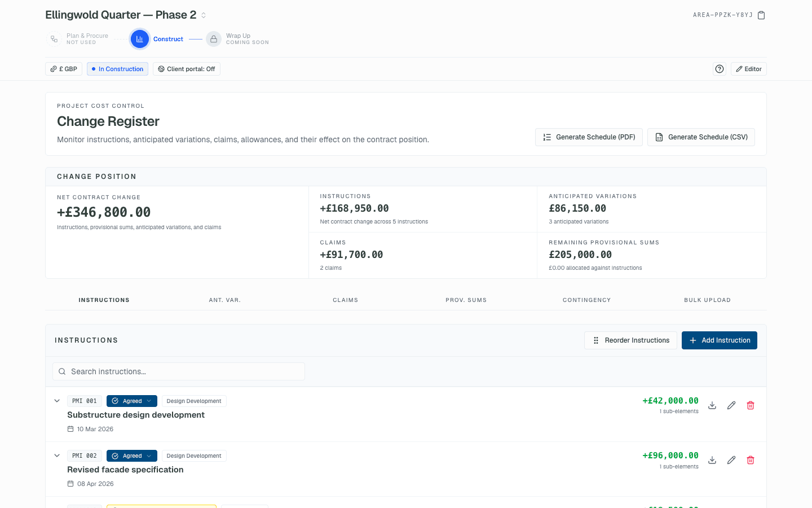The width and height of the screenshot is (812, 508).
Task: Click the Design Development tag on PMI 002
Action: [194, 456]
